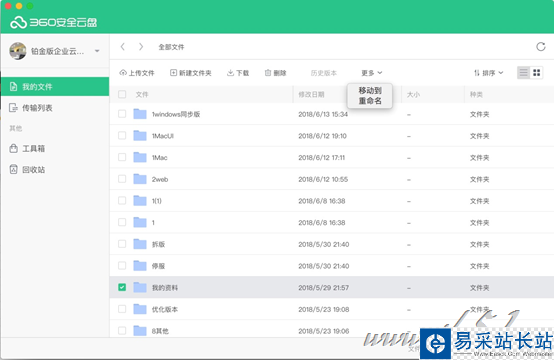Click the 我的资料 folder icon
This screenshot has width=554, height=360.
140,288
